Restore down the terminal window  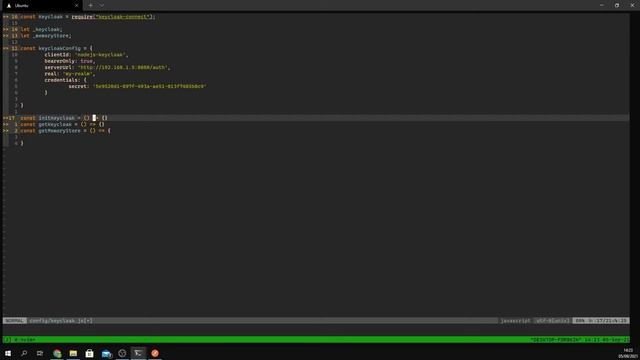pos(617,5)
